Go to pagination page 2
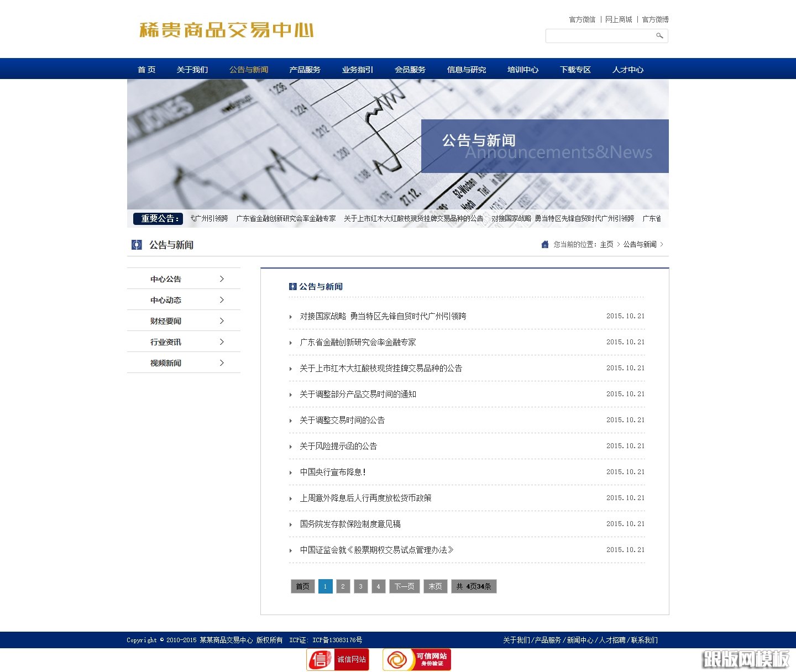796x672 pixels. [x=343, y=586]
